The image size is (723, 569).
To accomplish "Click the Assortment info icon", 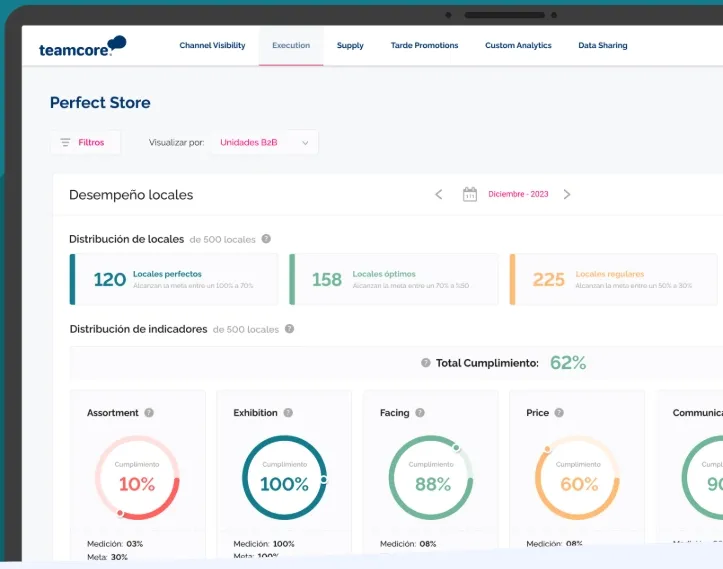I will click(x=149, y=413).
